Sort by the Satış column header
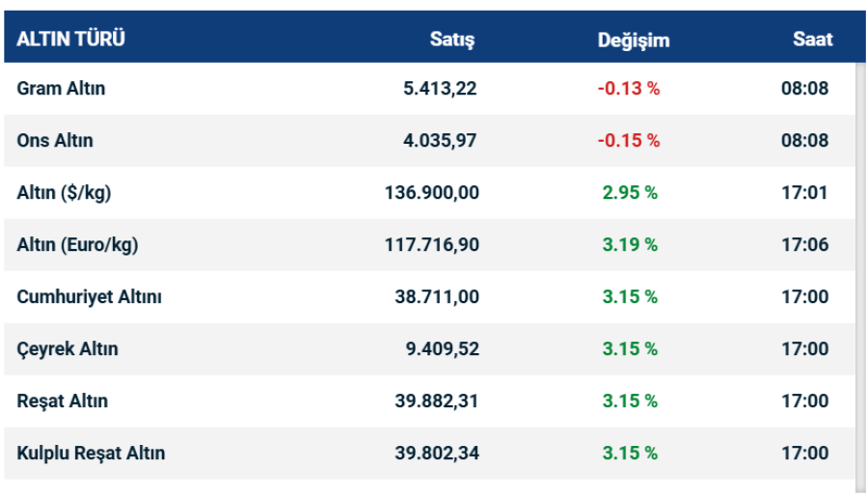This screenshot has height=497, width=868. 451,40
